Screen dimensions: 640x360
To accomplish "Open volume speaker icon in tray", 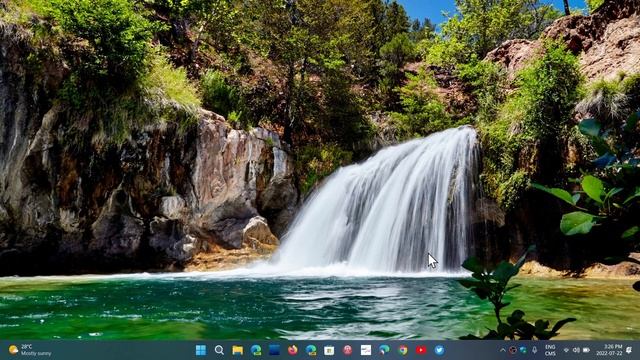I will 576,350.
